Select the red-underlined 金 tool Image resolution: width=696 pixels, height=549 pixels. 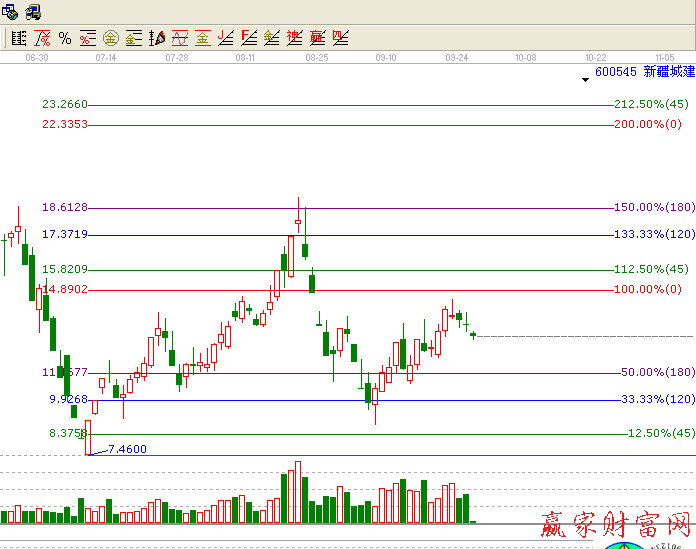coord(203,39)
